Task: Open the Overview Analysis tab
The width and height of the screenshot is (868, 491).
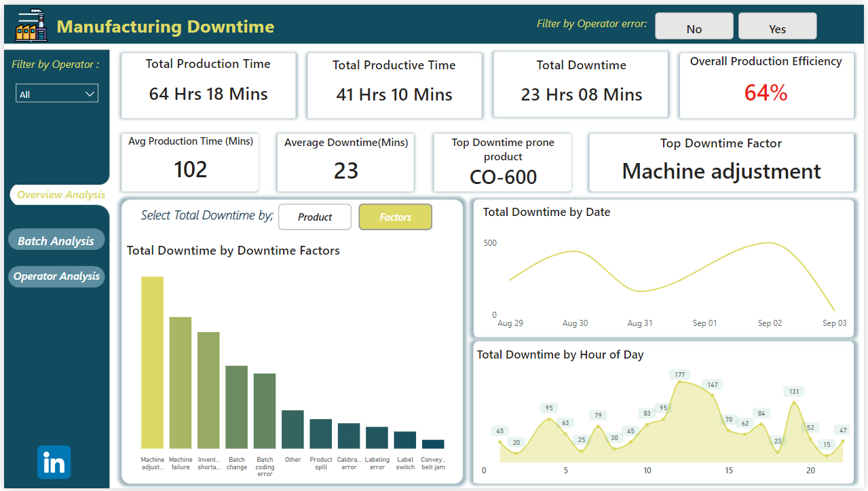Action: (x=60, y=195)
